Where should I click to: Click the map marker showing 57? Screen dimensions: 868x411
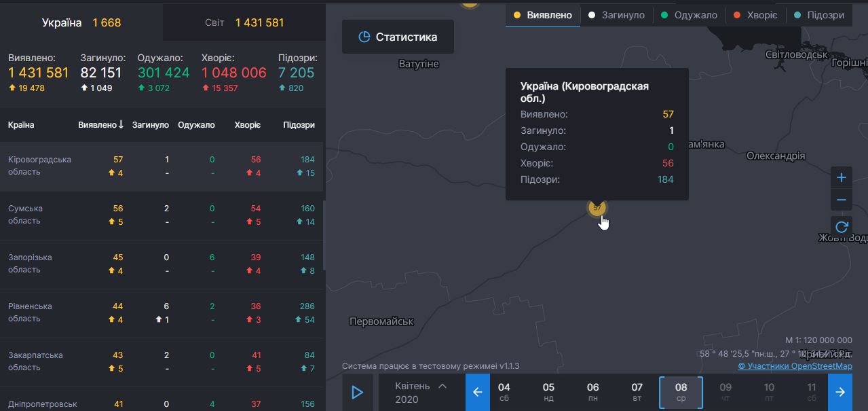[x=597, y=207]
